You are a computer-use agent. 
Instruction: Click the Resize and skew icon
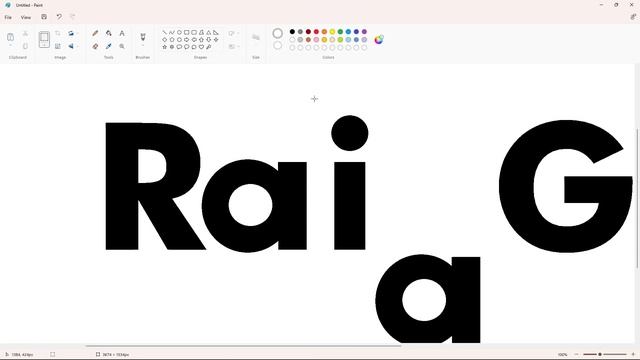click(58, 46)
